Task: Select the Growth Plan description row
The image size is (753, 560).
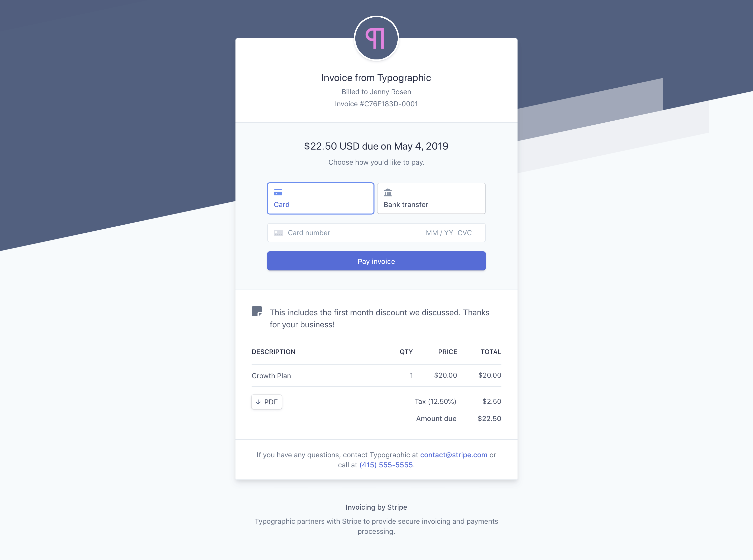Action: point(376,375)
